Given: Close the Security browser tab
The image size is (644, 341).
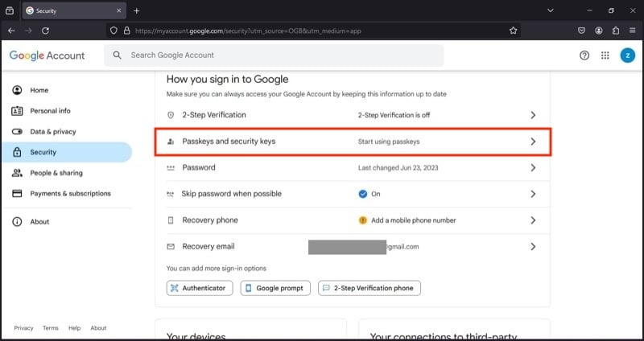Looking at the screenshot, I should pyautogui.click(x=118, y=10).
